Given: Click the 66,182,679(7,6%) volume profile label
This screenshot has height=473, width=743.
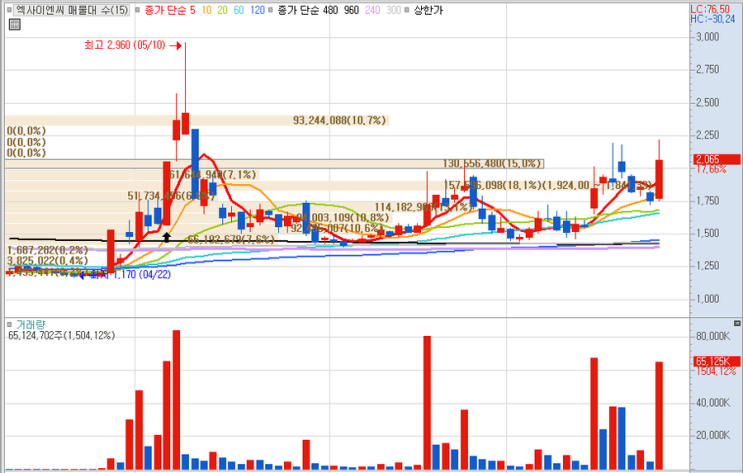Looking at the screenshot, I should 231,240.
